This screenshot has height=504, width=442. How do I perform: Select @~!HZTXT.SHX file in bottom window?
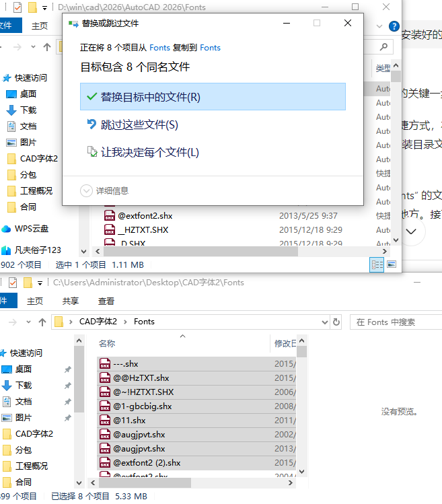click(x=196, y=392)
